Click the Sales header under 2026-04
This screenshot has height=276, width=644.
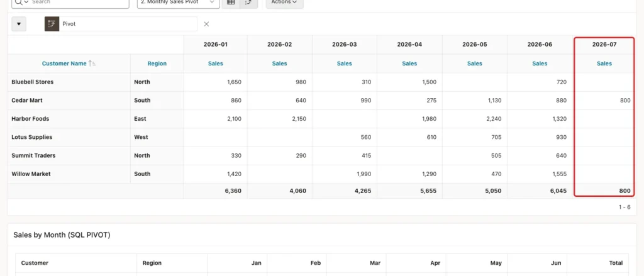click(409, 63)
